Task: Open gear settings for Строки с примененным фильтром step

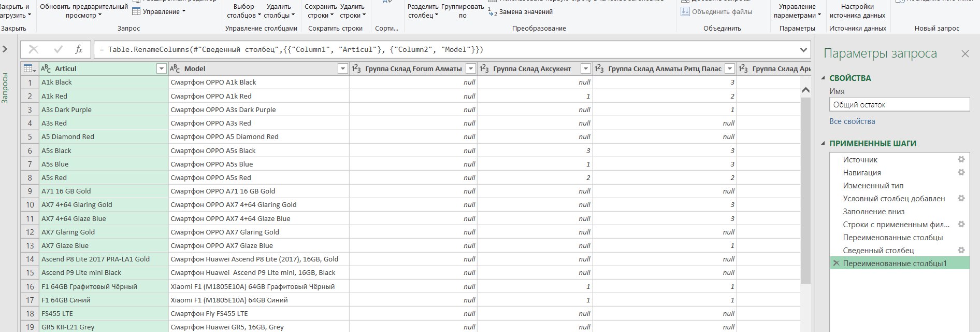Action: click(x=961, y=225)
